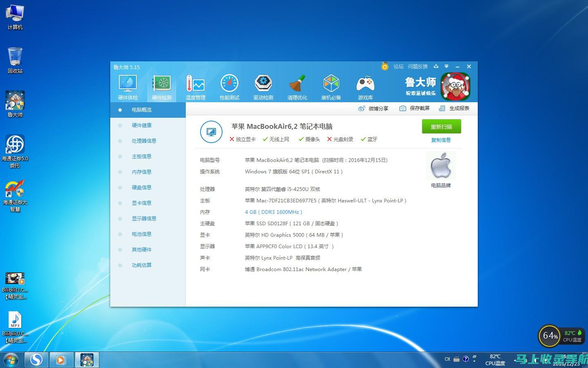Open 清理优化 cleanup broom tool

click(x=297, y=87)
